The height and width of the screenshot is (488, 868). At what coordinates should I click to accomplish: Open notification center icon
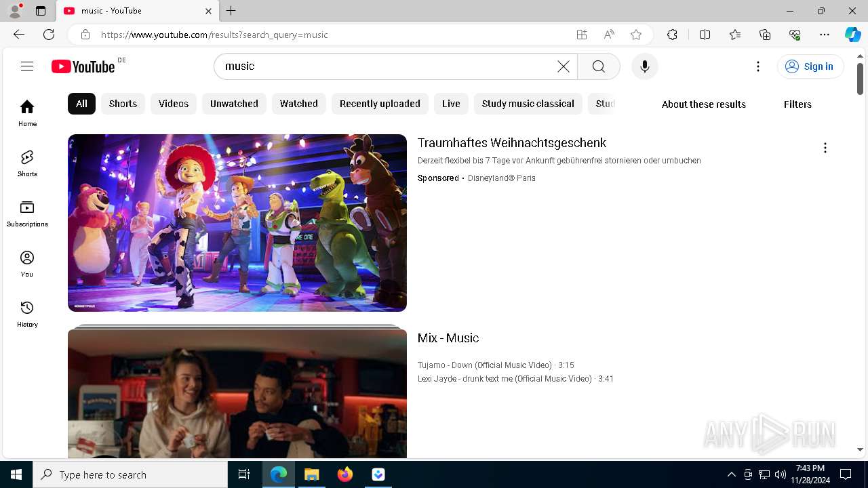coord(846,474)
